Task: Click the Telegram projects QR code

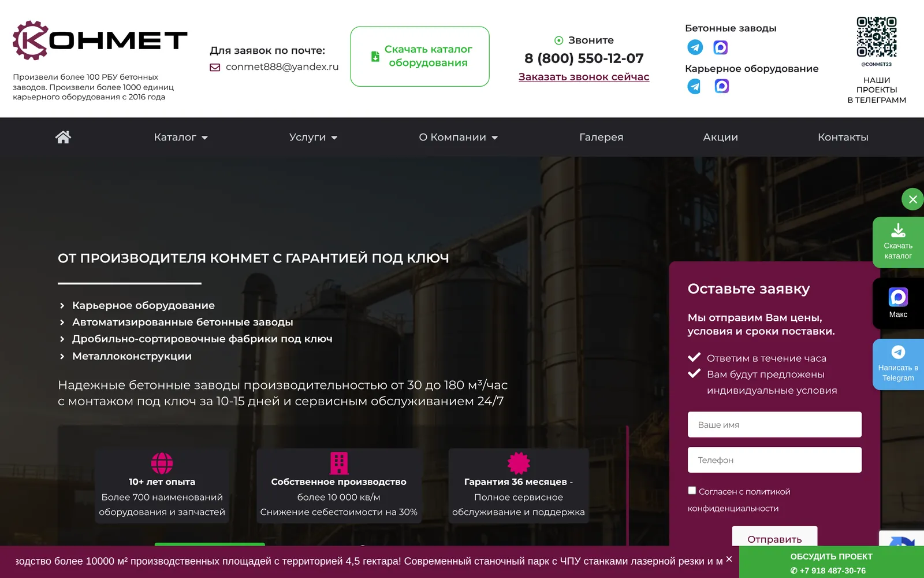Action: click(877, 37)
